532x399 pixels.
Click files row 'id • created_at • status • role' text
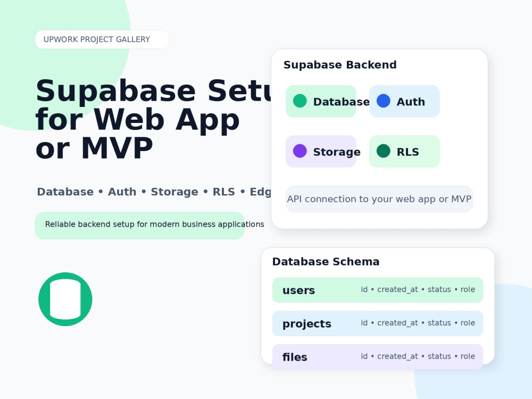418,356
